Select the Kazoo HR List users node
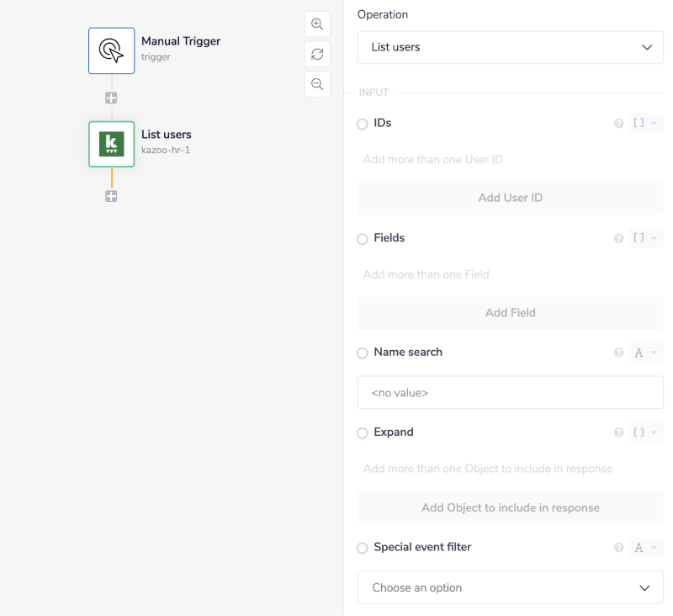This screenshot has width=673, height=616. (x=111, y=144)
